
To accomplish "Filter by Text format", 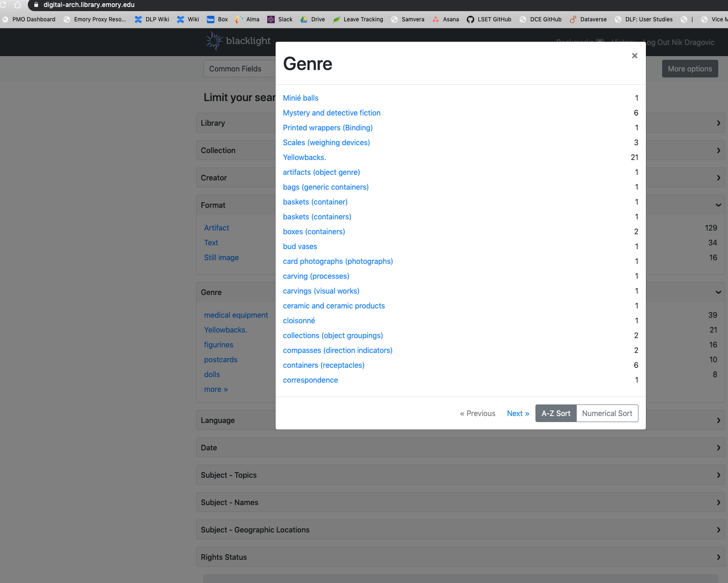I will tap(211, 243).
